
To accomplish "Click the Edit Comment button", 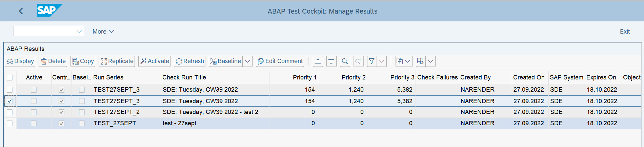I will tap(280, 61).
